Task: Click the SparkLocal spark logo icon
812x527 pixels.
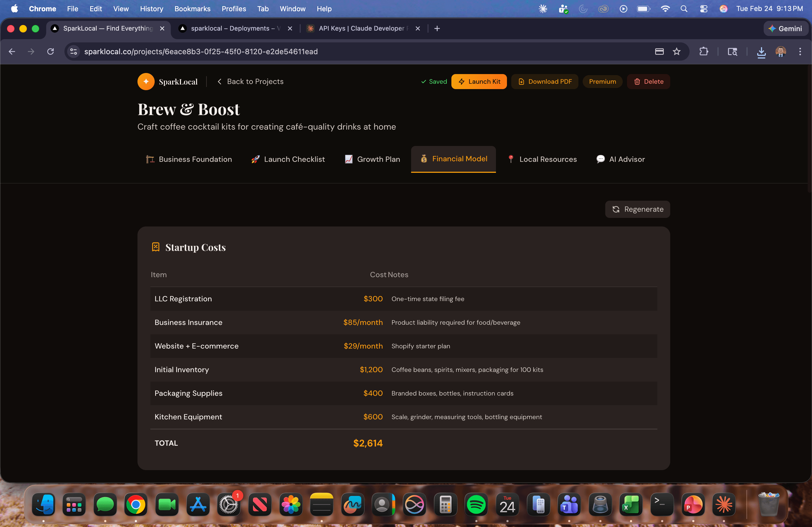Action: coord(146,82)
